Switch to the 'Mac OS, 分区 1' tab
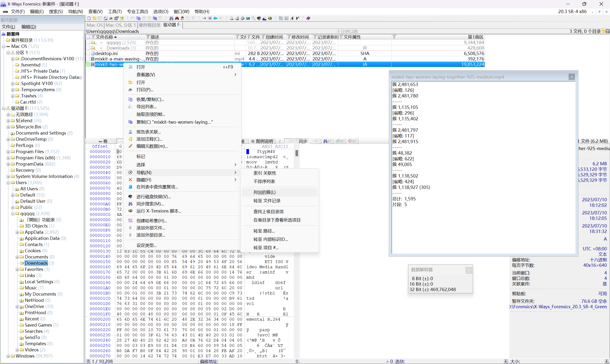This screenshot has height=364, width=610. tap(121, 25)
